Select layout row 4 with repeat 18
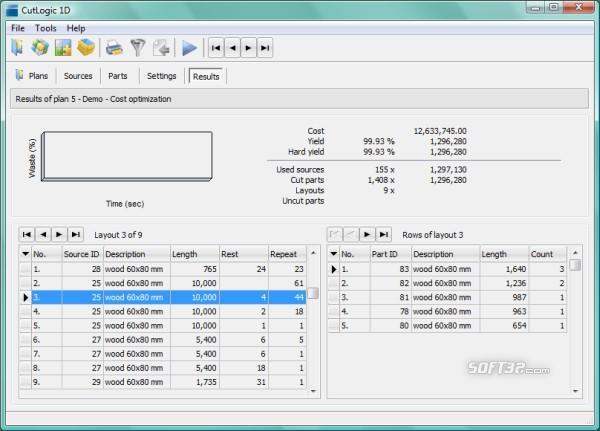The width and height of the screenshot is (600, 431). pyautogui.click(x=163, y=312)
